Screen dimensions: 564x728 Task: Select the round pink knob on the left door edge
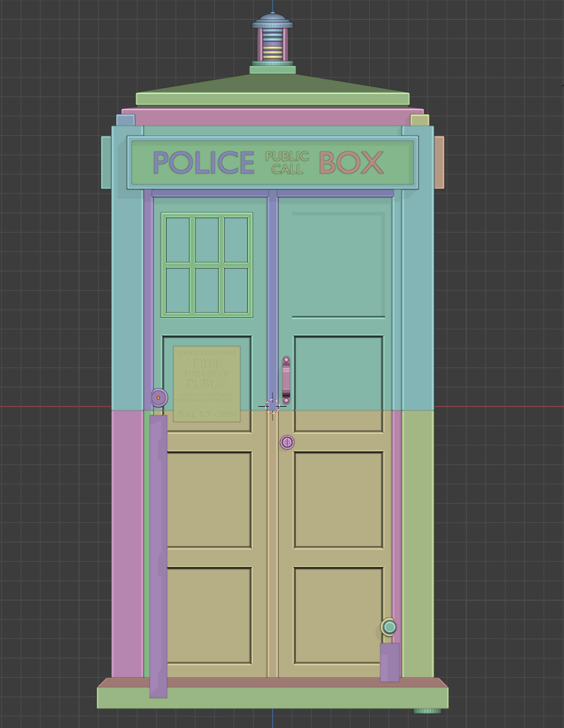click(x=159, y=398)
